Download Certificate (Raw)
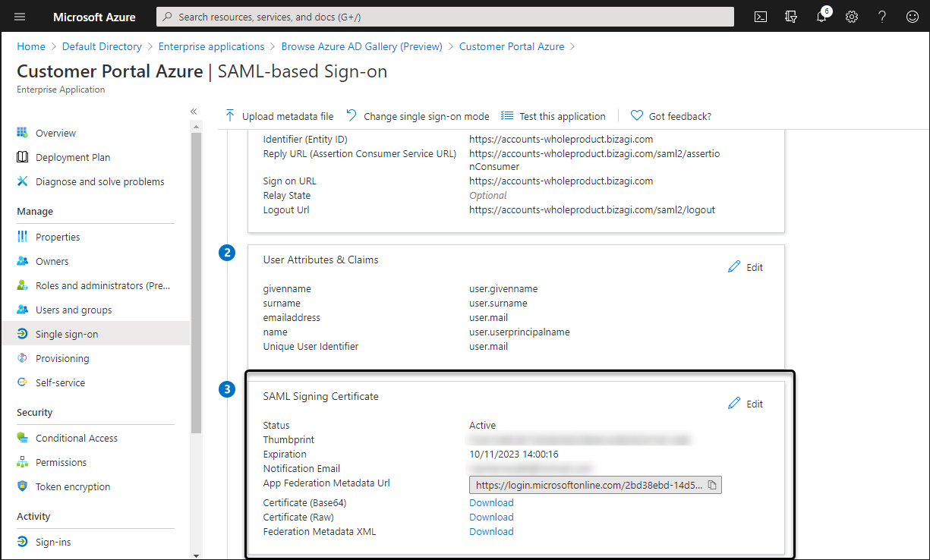 491,517
